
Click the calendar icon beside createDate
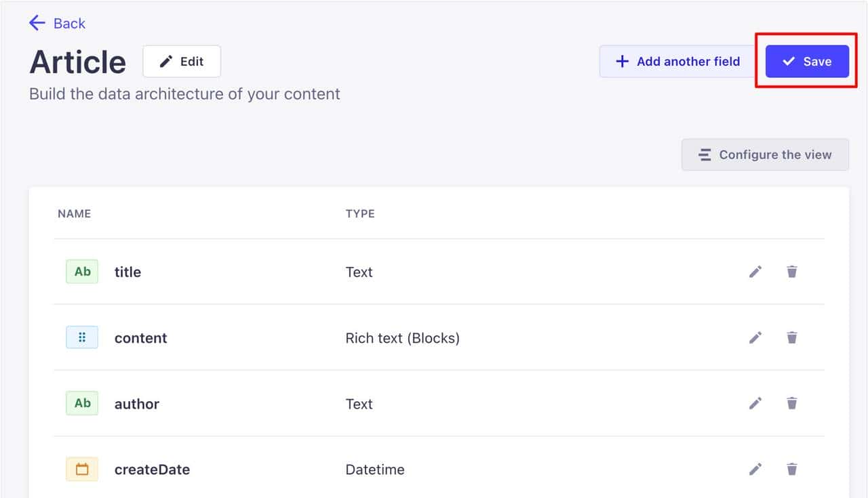[82, 469]
